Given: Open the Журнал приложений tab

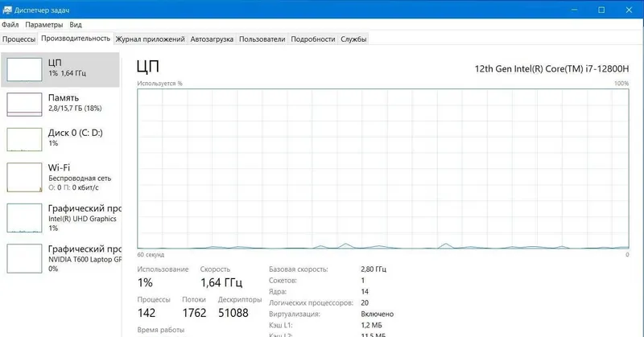Looking at the screenshot, I should [x=150, y=39].
